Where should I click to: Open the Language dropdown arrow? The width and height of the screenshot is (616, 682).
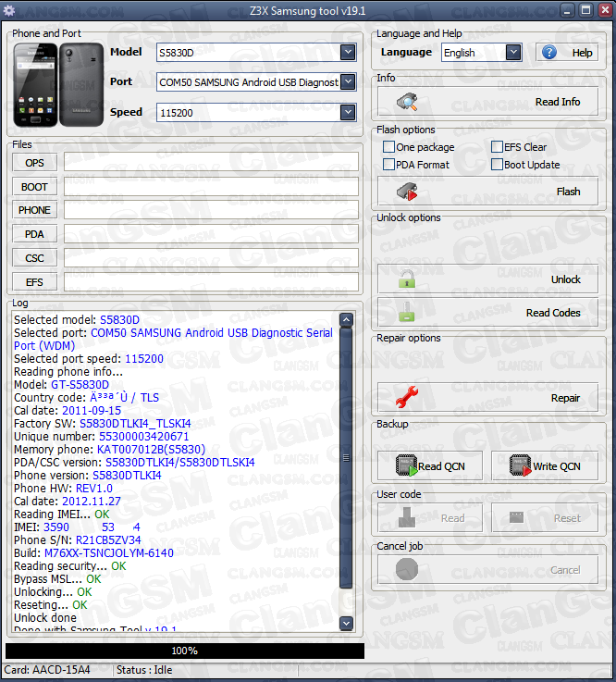pos(513,53)
